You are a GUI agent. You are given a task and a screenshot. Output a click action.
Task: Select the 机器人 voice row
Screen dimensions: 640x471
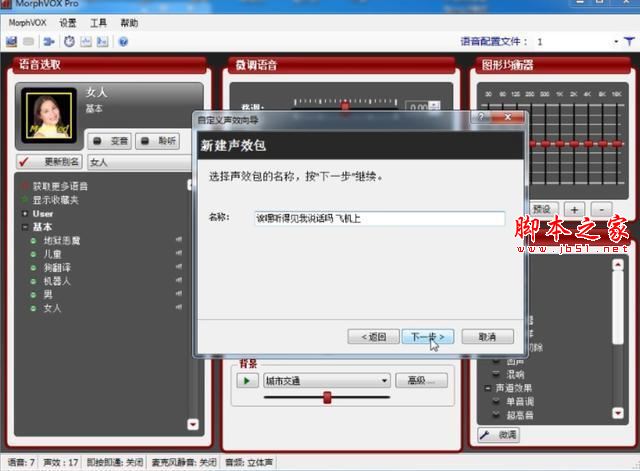click(57, 281)
